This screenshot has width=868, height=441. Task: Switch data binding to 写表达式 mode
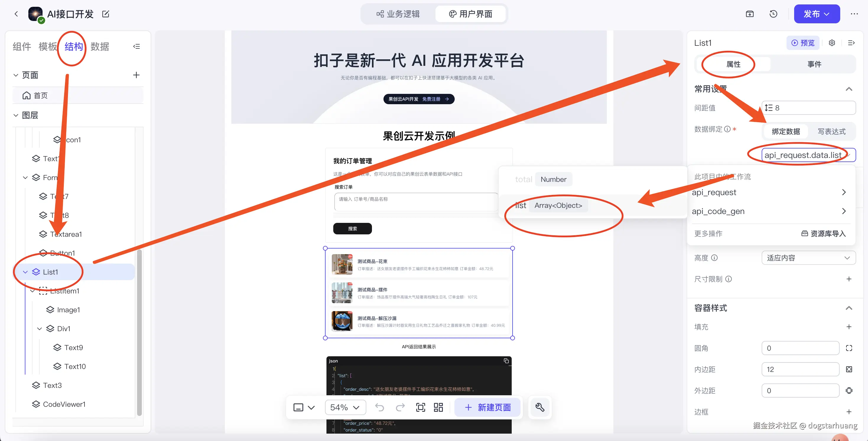pos(831,131)
